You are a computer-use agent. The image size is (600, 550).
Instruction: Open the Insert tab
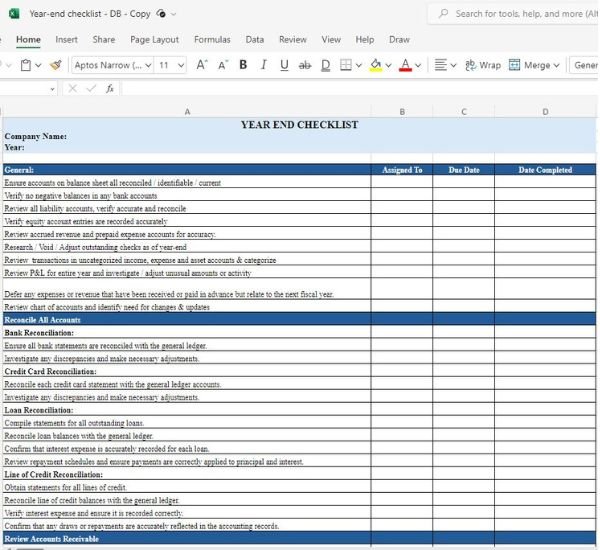[66, 39]
